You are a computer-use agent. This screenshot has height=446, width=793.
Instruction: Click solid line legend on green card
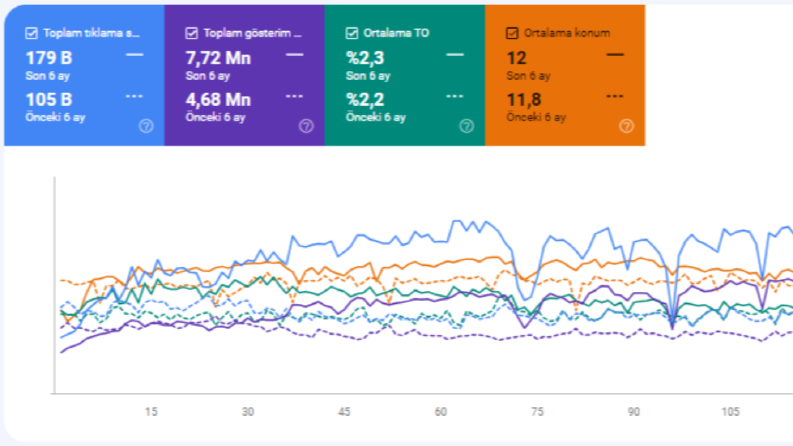point(455,54)
